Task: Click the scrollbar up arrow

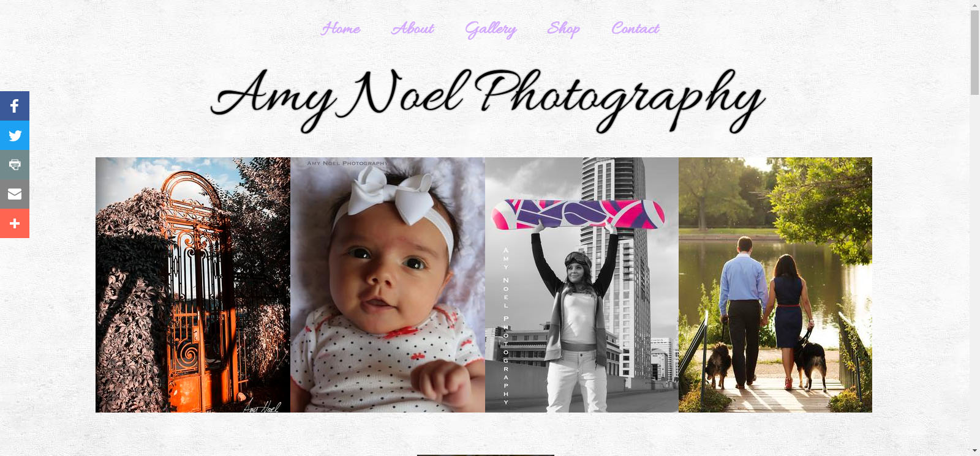Action: click(x=974, y=5)
